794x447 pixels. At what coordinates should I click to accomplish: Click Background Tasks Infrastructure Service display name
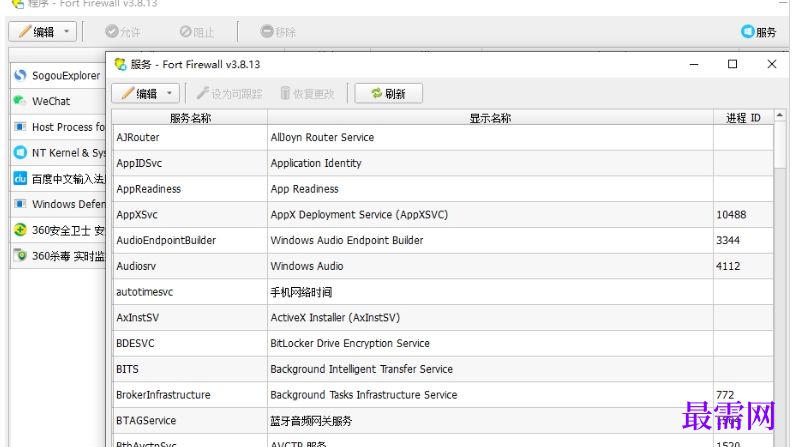pos(364,395)
